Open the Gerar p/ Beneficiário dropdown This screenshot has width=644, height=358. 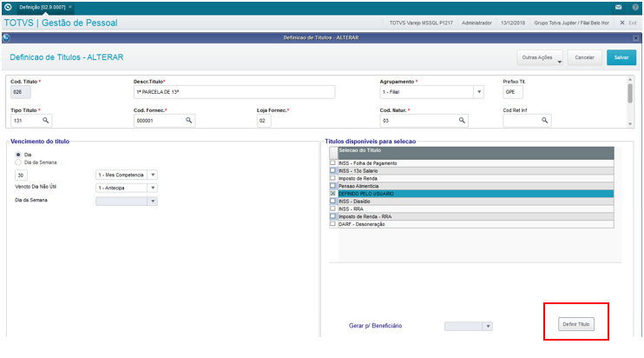click(x=488, y=326)
